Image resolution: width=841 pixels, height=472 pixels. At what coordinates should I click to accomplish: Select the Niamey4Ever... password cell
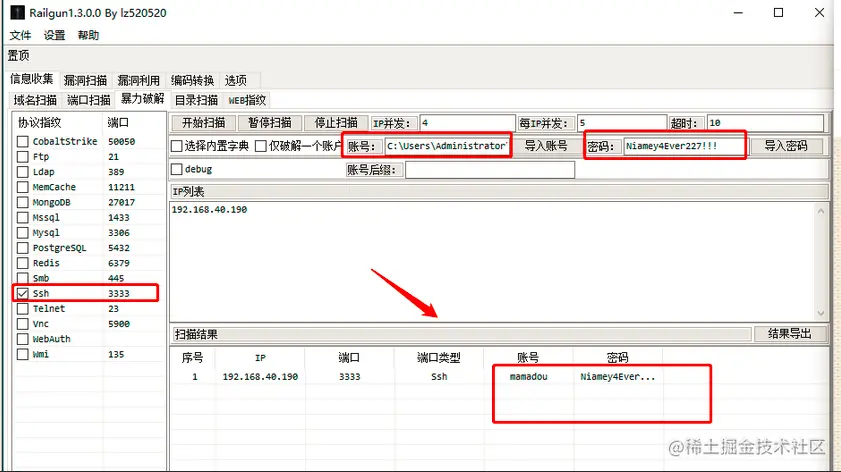pos(617,377)
